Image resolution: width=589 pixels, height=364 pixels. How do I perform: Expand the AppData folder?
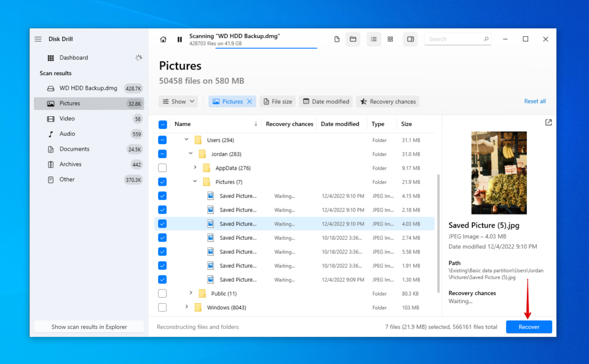[196, 167]
